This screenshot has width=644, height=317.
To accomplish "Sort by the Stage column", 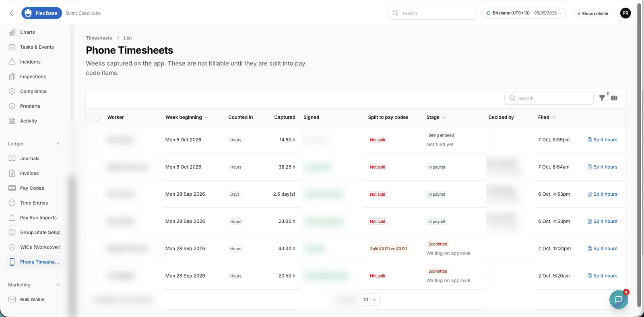I will [x=436, y=117].
